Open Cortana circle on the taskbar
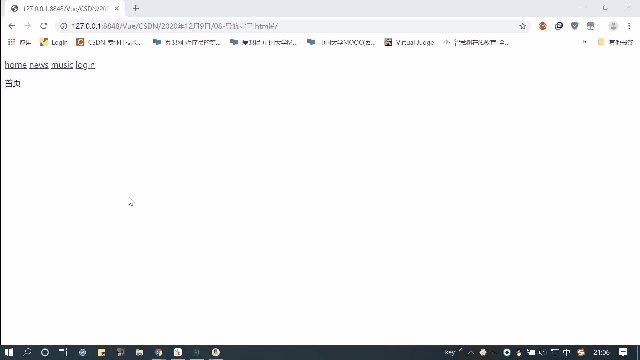Image resolution: width=640 pixels, height=360 pixels. pos(45,352)
